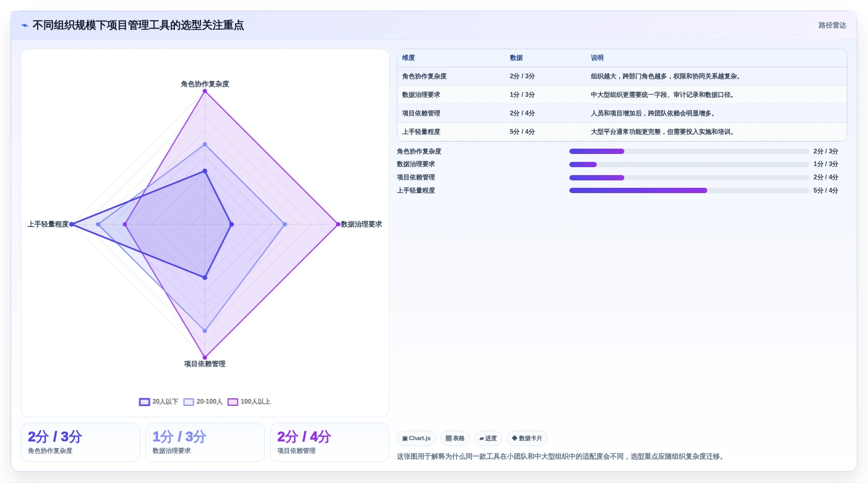Click the radar axis label 项目依赖管理
This screenshot has height=483, width=868.
(x=205, y=364)
